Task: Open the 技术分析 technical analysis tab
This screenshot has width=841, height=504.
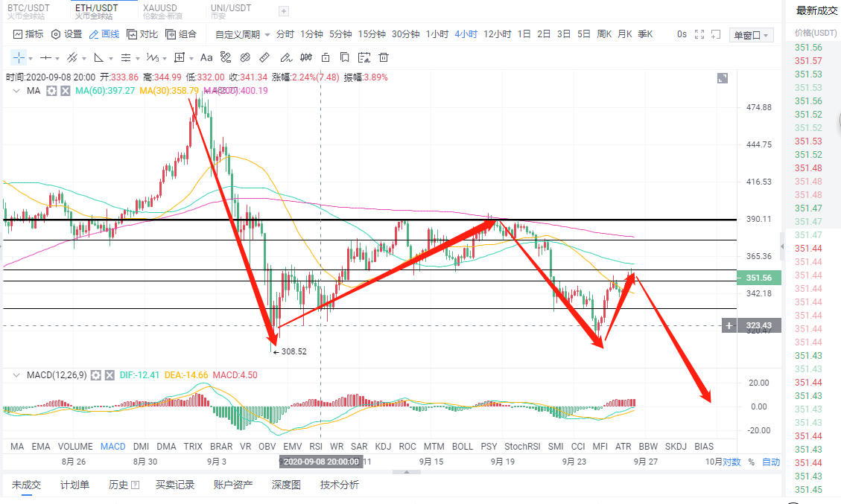Action: click(340, 485)
